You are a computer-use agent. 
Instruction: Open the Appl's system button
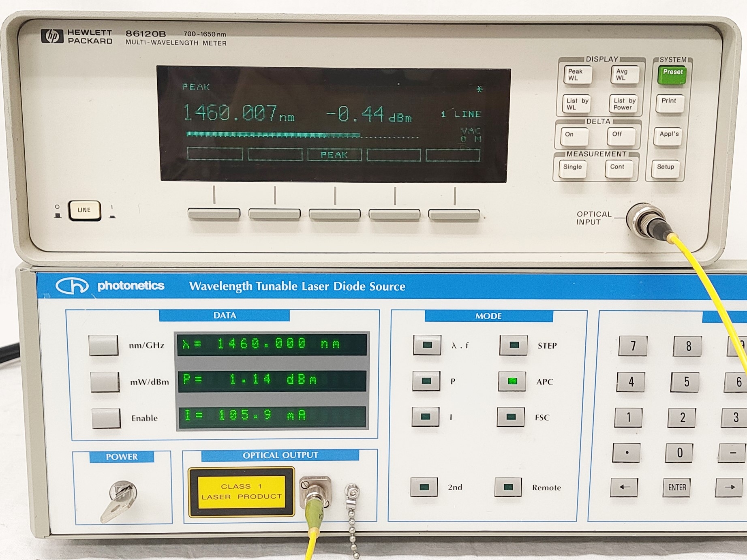pyautogui.click(x=668, y=136)
